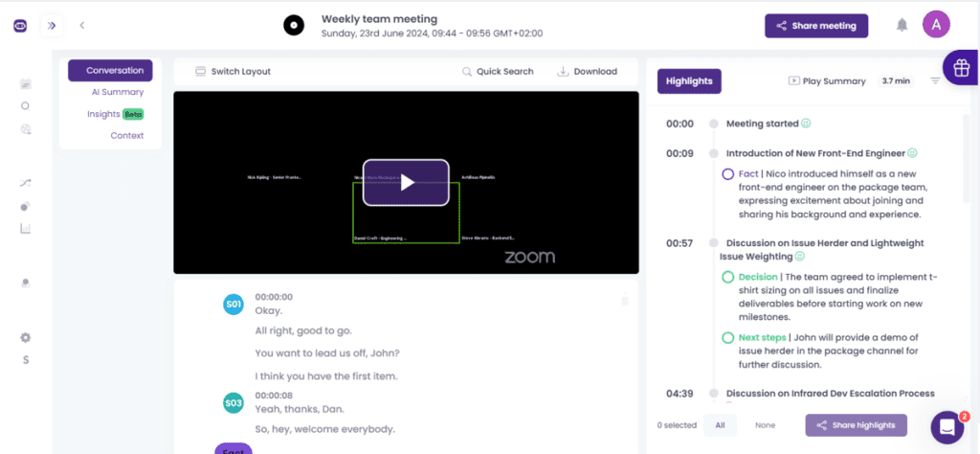The height and width of the screenshot is (454, 980).
Task: Open the bar chart analytics sidebar icon
Action: (x=26, y=228)
